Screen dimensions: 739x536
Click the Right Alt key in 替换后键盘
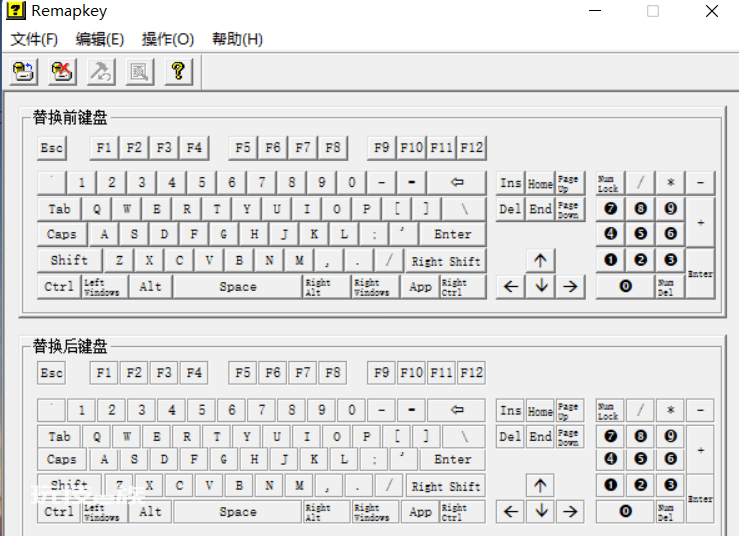(x=326, y=512)
